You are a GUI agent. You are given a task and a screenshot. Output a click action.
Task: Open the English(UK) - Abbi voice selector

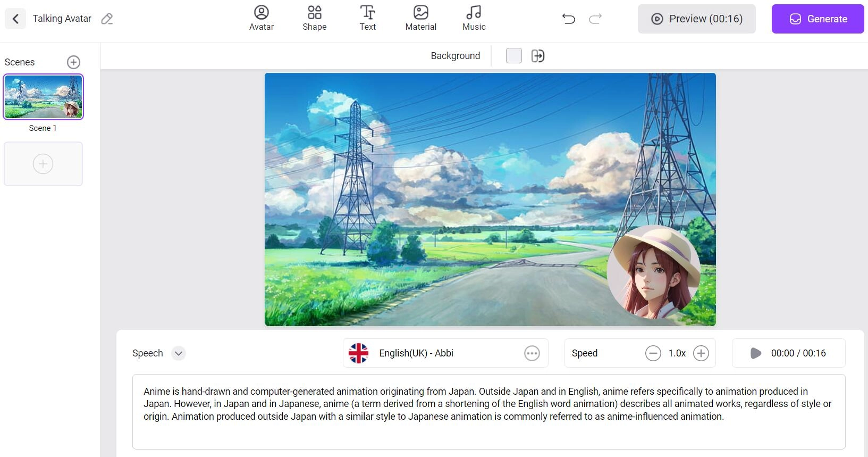[416, 353]
